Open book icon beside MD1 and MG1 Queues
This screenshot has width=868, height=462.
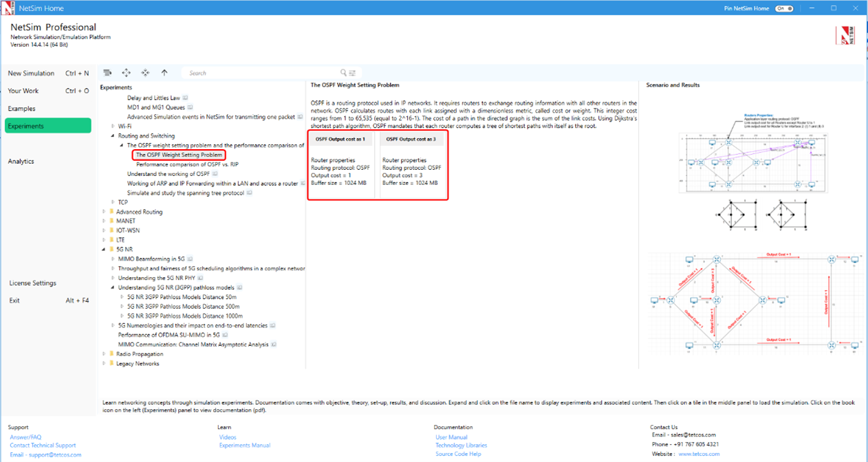[190, 107]
